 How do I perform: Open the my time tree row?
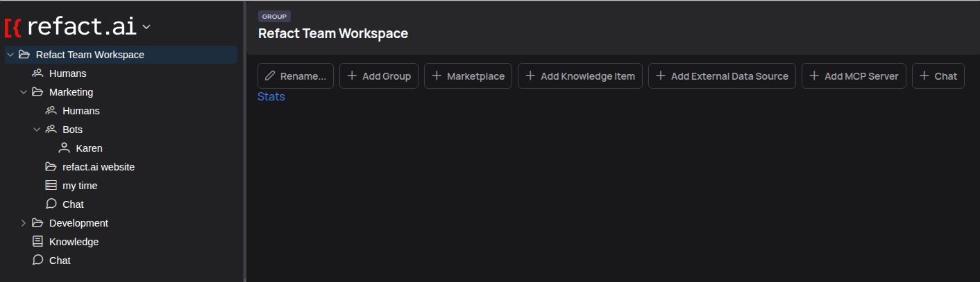coord(121,186)
